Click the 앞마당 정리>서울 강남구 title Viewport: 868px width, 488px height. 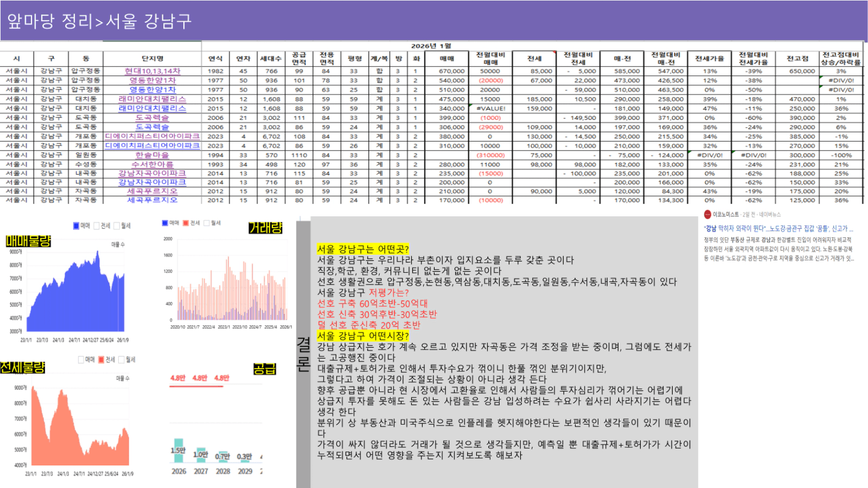(x=99, y=21)
